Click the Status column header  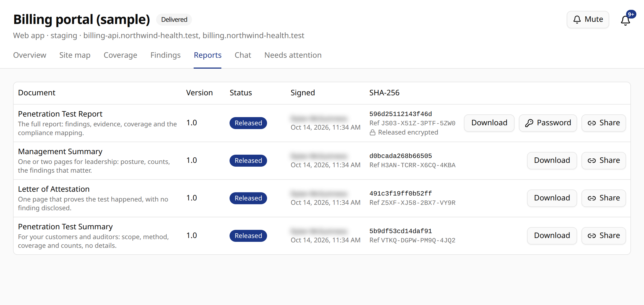[x=241, y=93]
